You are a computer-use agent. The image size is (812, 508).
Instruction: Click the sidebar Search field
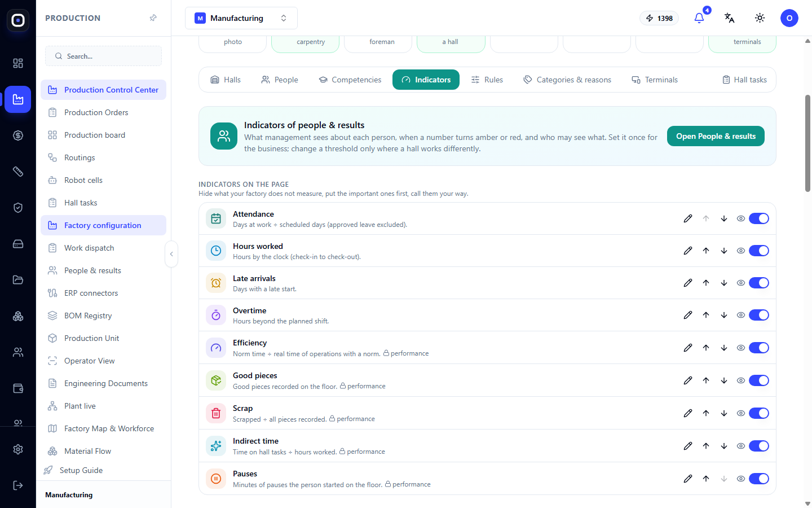pos(103,56)
